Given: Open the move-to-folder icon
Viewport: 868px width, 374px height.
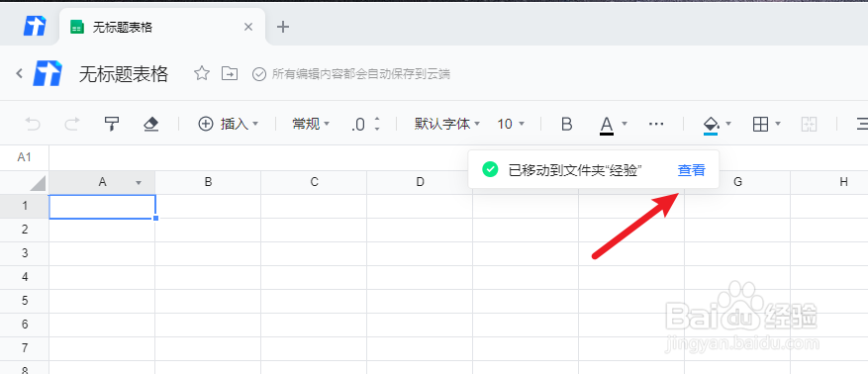Looking at the screenshot, I should [x=230, y=73].
